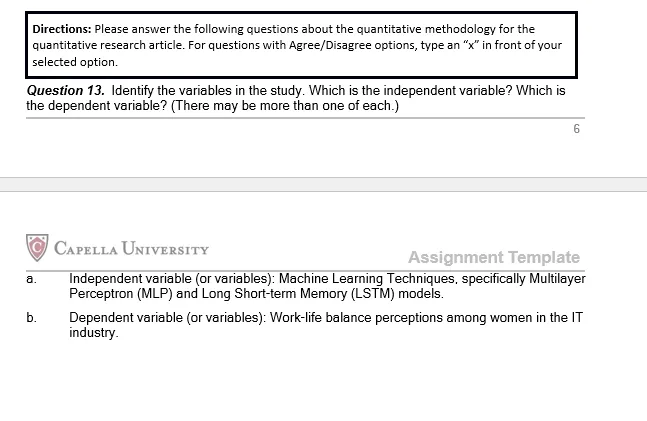Click the word "industry." in answer b

(93, 333)
